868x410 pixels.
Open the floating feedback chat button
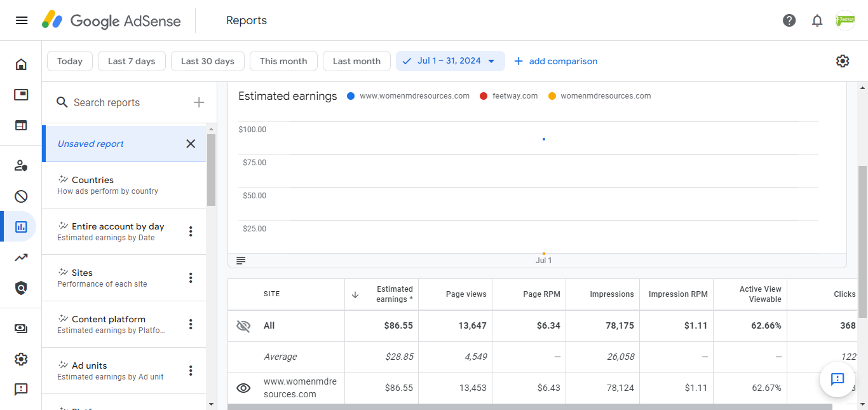tap(837, 379)
